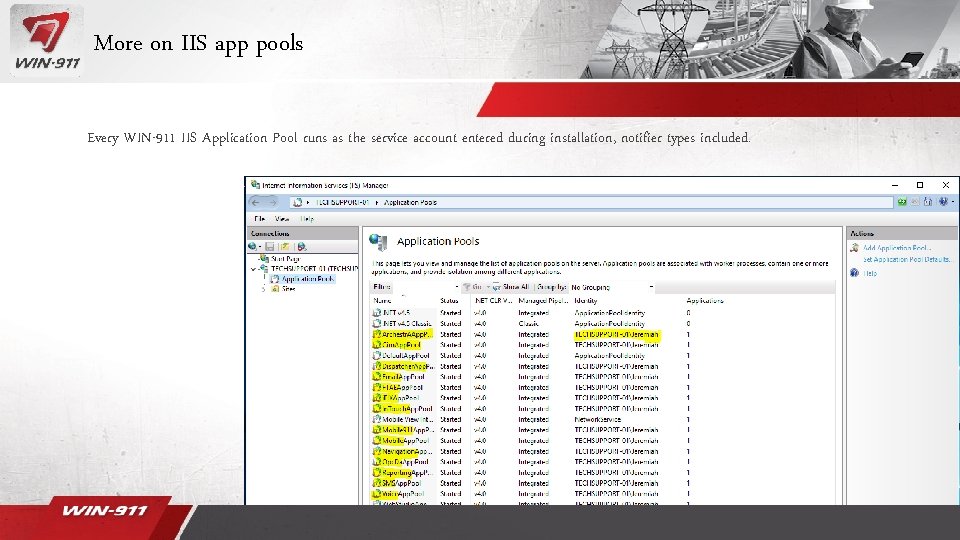Click the NetworkService identity cell
This screenshot has width=960, height=540.
(598, 420)
